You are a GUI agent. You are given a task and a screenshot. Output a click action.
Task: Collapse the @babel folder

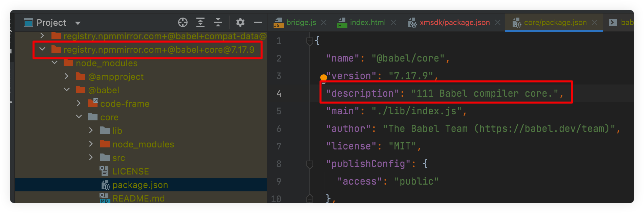67,90
